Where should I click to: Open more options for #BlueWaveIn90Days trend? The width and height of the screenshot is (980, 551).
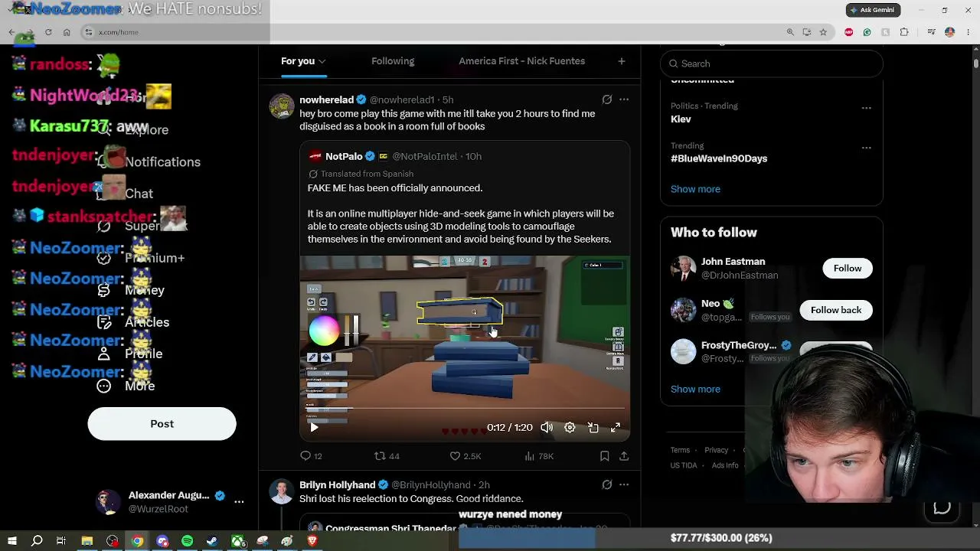[x=866, y=148]
